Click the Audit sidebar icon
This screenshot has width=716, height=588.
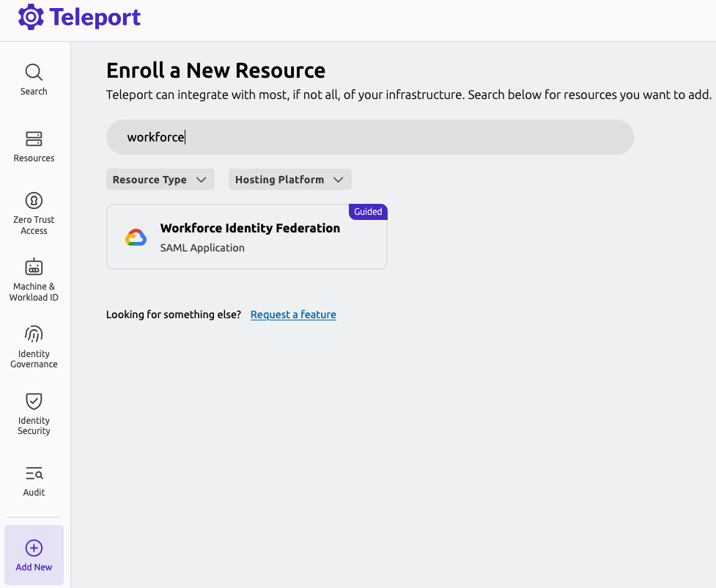tap(34, 474)
